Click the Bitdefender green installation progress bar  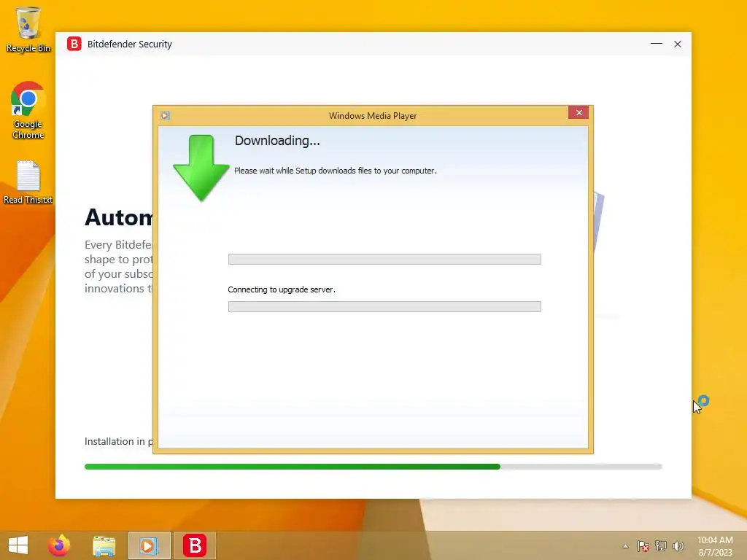(x=373, y=467)
